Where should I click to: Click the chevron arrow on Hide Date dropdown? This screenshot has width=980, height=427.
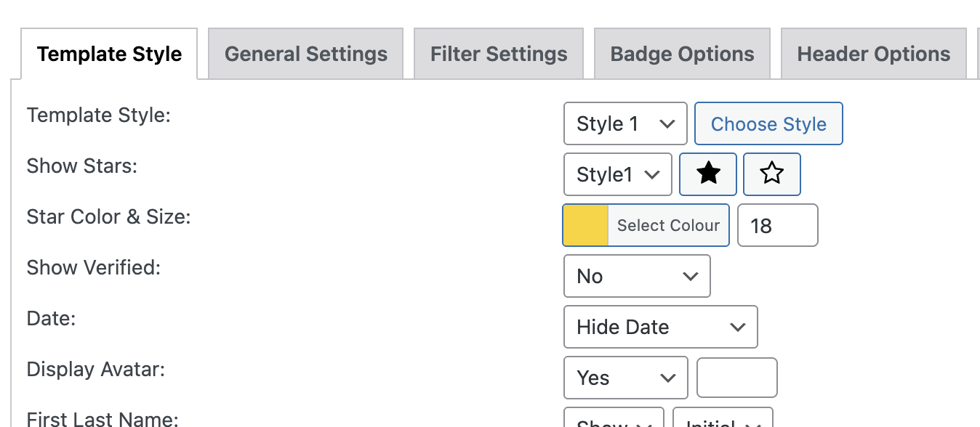click(x=738, y=328)
